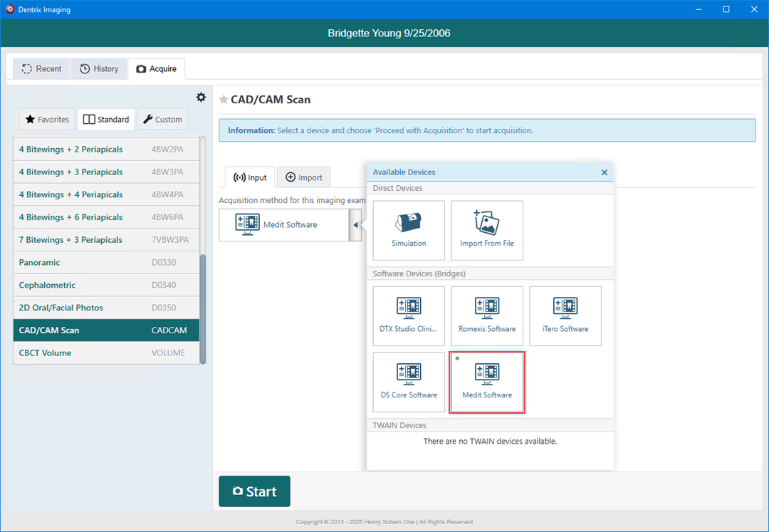
Task: Close the Available Devices panel
Action: [x=605, y=172]
